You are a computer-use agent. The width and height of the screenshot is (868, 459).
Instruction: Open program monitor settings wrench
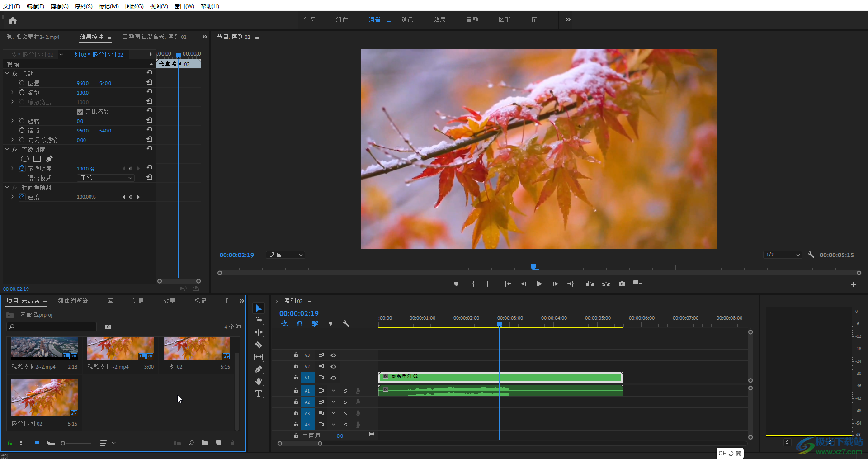point(811,255)
